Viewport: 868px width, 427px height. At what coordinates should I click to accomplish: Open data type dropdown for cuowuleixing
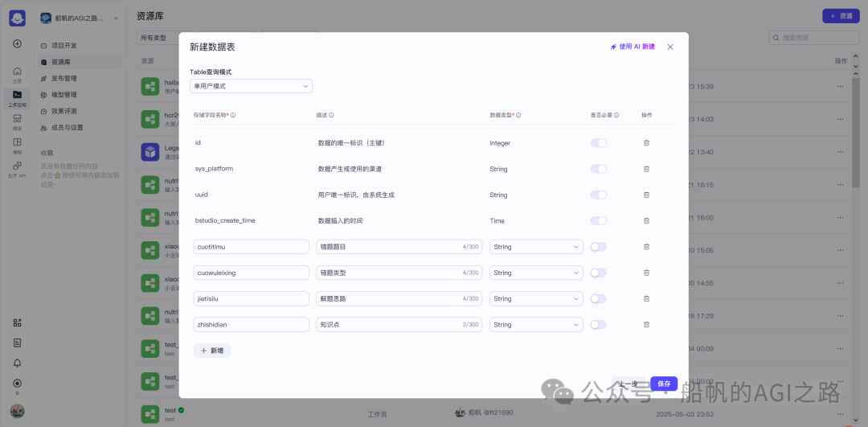point(536,273)
